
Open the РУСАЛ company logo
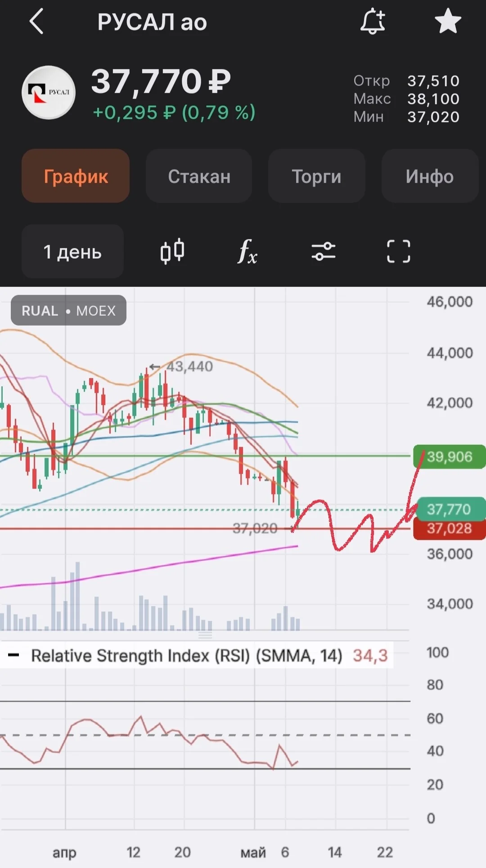pyautogui.click(x=49, y=93)
